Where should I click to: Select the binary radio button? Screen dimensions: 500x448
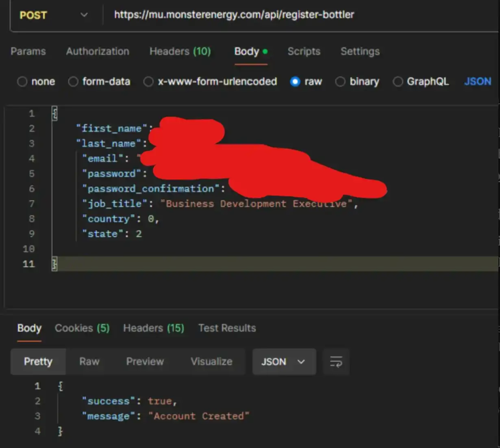pyautogui.click(x=340, y=82)
